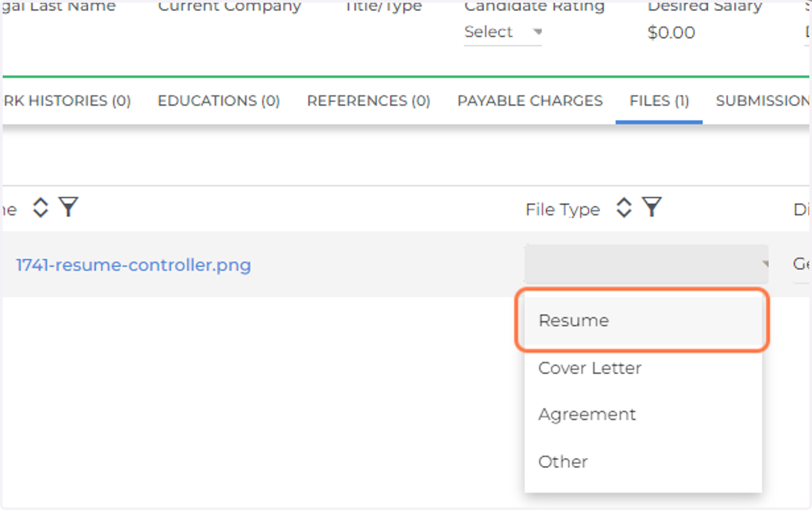
Task: Sort the File Type column
Action: tap(624, 208)
